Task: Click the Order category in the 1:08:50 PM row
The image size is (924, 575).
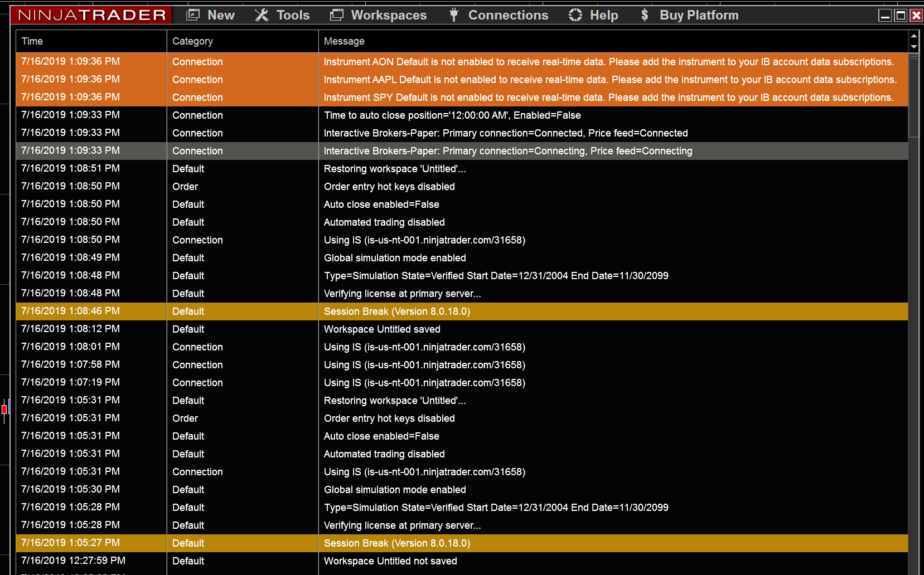Action: pyautogui.click(x=185, y=187)
